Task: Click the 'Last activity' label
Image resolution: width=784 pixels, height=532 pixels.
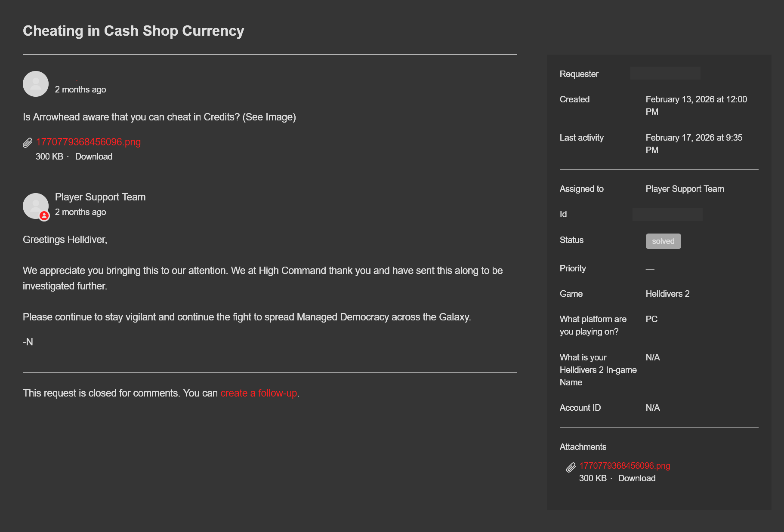Action: coord(582,138)
